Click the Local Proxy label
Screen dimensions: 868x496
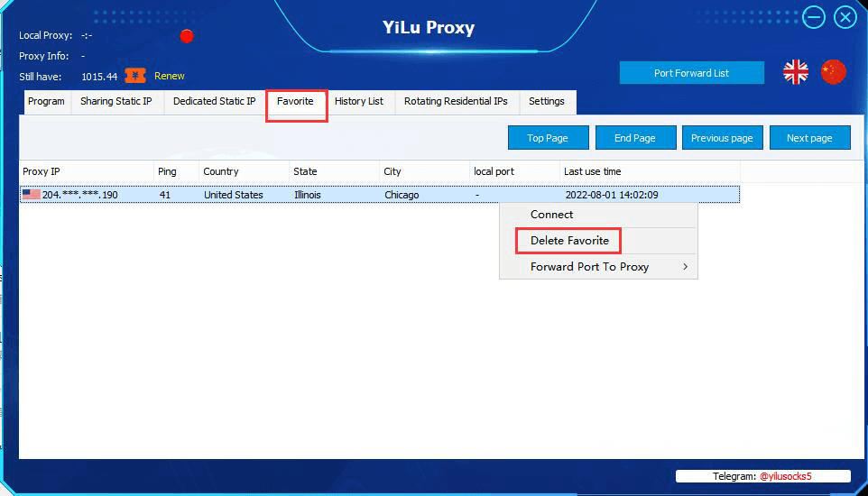click(46, 35)
